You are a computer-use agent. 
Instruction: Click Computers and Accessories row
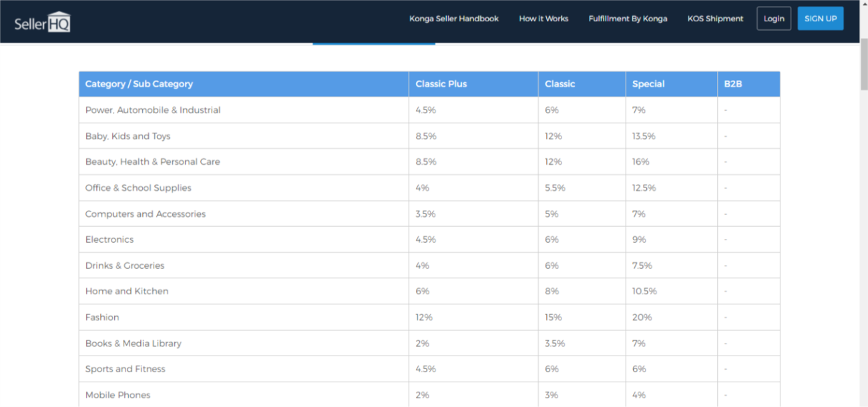[x=429, y=214]
